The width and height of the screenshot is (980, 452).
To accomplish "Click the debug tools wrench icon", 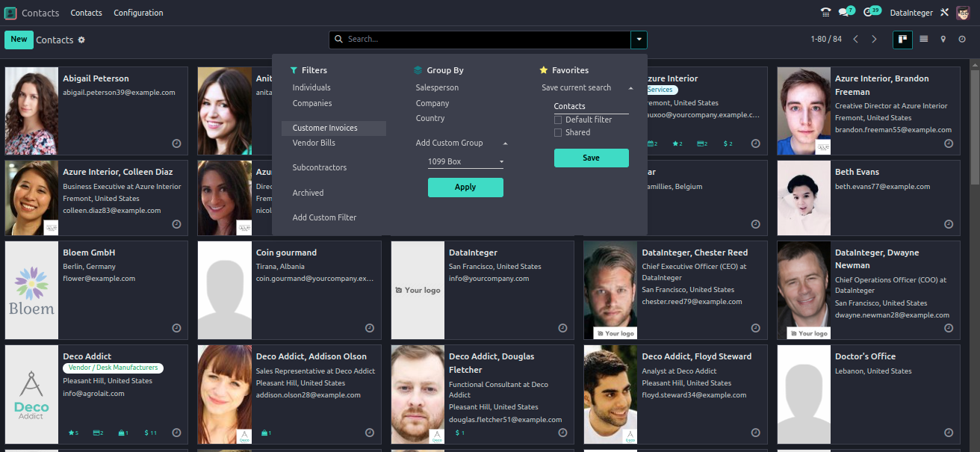I will 944,13.
